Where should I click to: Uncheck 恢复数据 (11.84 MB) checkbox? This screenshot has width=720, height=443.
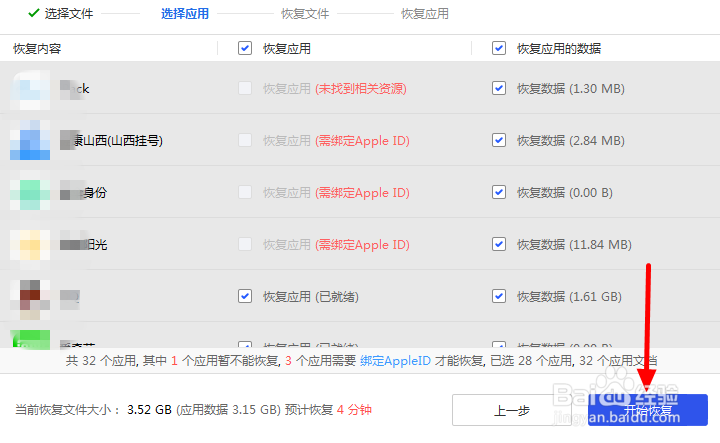coord(499,244)
